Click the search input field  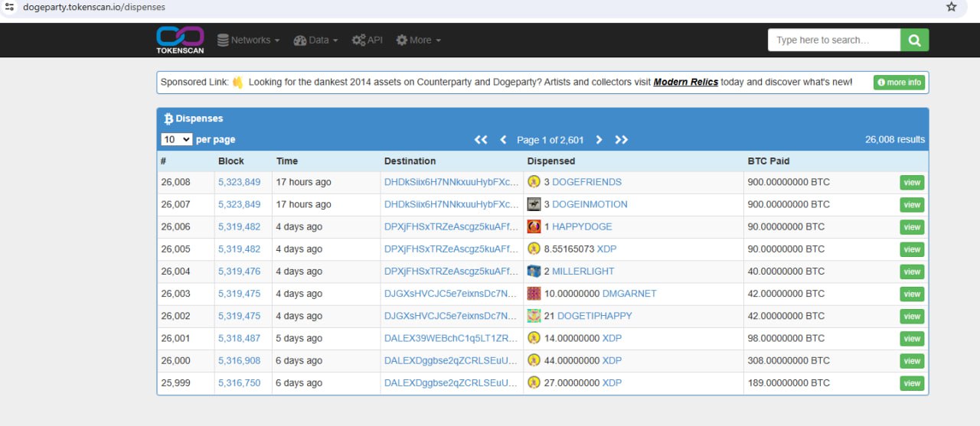(834, 40)
